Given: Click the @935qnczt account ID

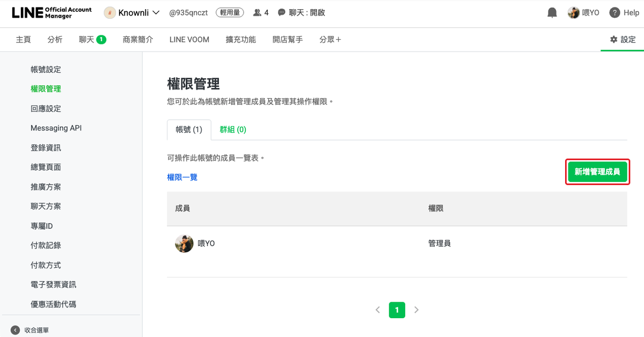Looking at the screenshot, I should click(189, 13).
